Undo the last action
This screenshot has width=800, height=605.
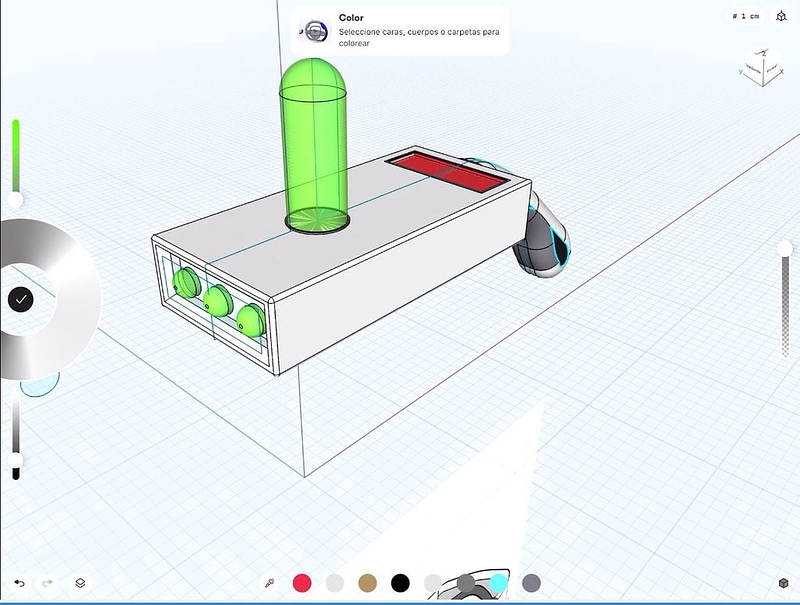[x=19, y=583]
